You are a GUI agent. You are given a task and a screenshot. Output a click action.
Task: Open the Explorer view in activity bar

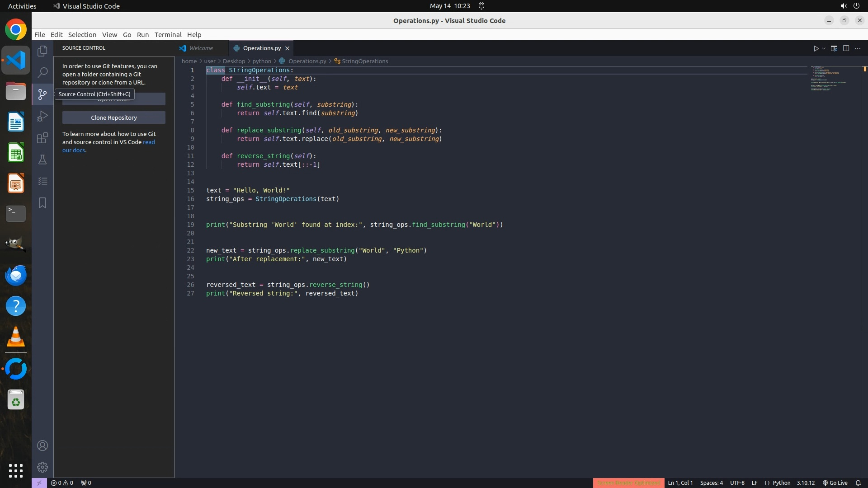click(42, 51)
